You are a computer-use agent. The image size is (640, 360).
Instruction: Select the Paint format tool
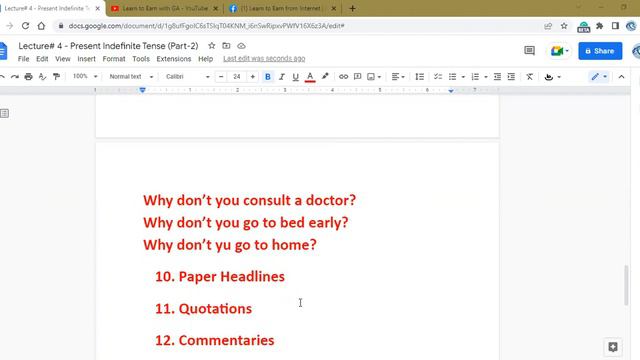coord(56,77)
